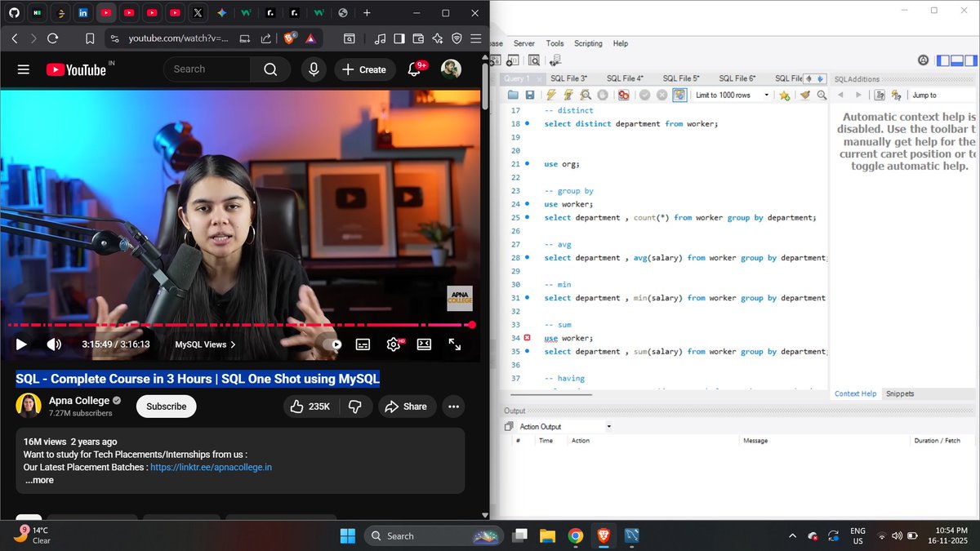Play the paused YouTube video
This screenshot has height=551, width=980.
coord(22,344)
